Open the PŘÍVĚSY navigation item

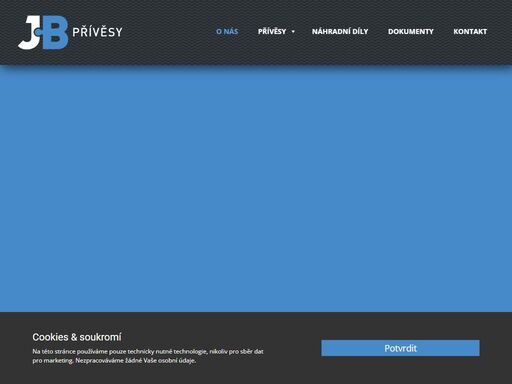tap(272, 31)
